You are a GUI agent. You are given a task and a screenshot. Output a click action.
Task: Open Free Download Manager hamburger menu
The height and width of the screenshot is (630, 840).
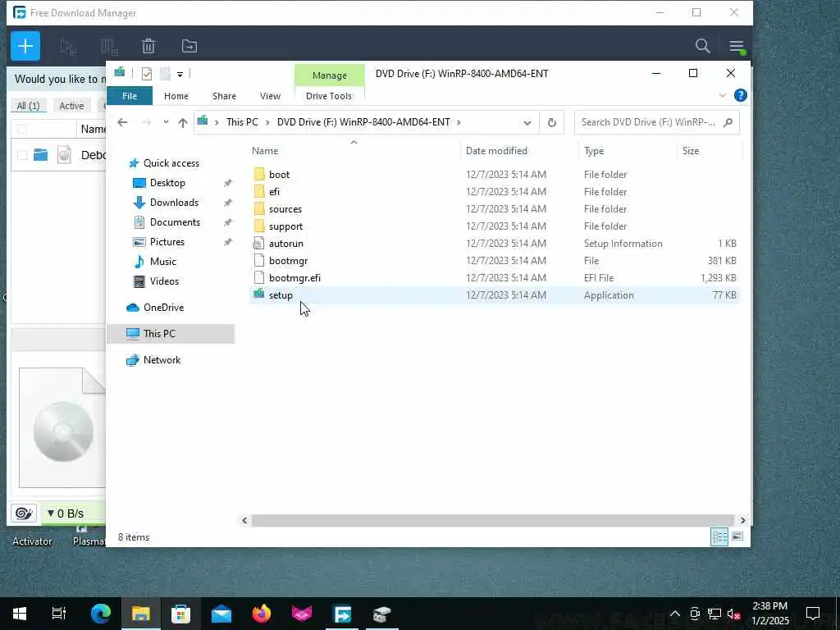[x=737, y=47]
